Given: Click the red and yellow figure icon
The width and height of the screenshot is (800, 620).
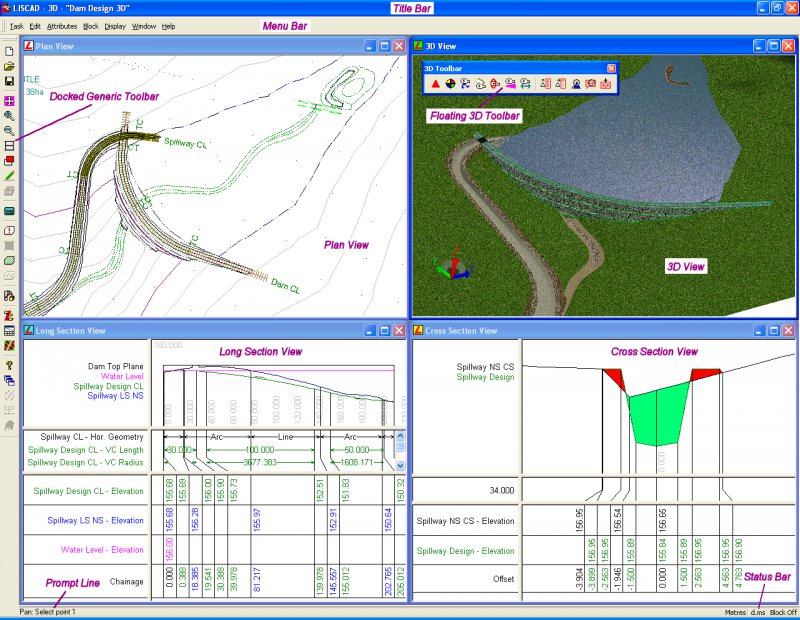Looking at the screenshot, I should (x=9, y=316).
